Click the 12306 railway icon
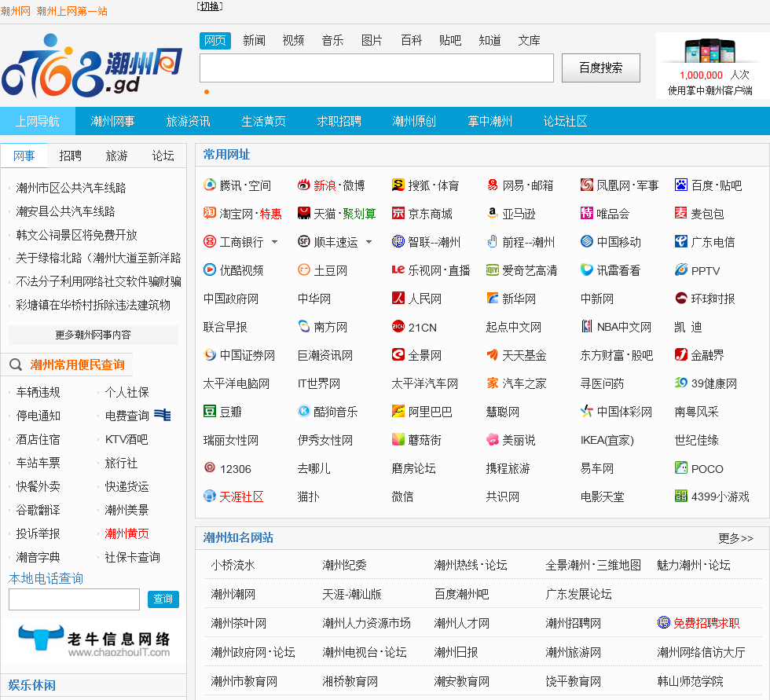The image size is (770, 700). click(210, 467)
